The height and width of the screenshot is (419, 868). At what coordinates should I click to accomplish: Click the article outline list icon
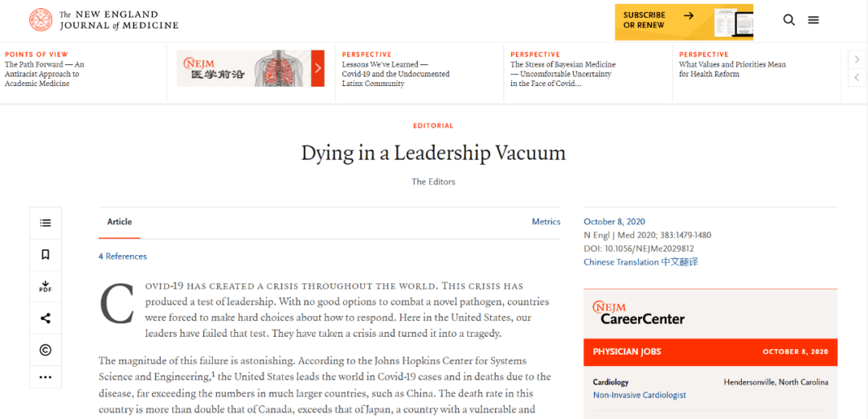(x=45, y=223)
